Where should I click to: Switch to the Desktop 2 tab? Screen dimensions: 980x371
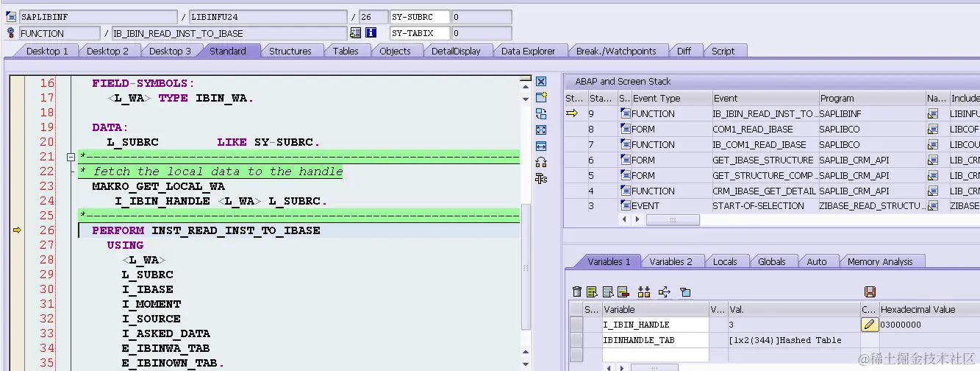(107, 51)
